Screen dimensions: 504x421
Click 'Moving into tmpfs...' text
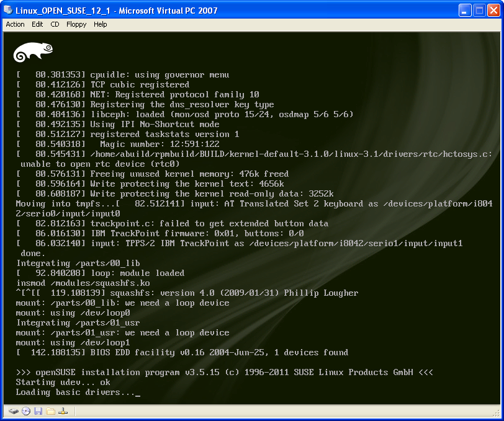[x=66, y=204]
